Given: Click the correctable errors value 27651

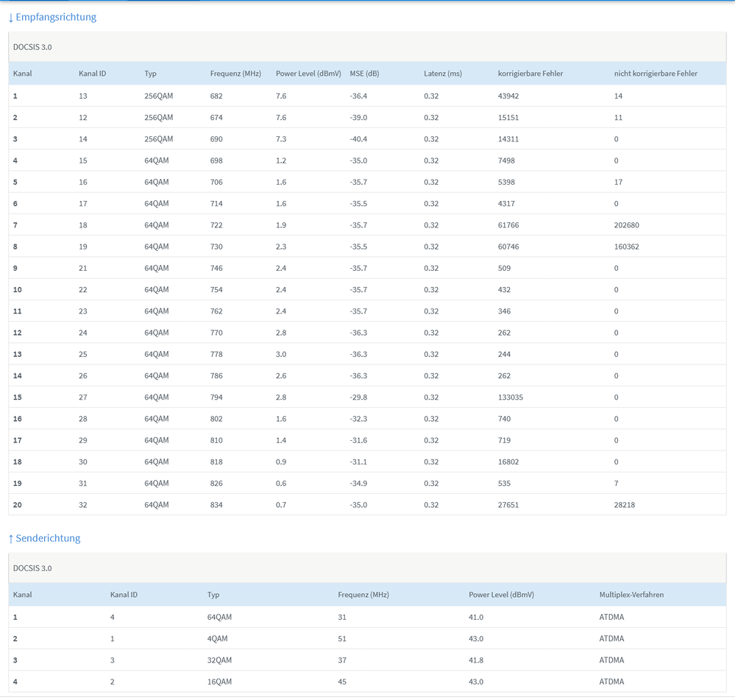Looking at the screenshot, I should (508, 505).
